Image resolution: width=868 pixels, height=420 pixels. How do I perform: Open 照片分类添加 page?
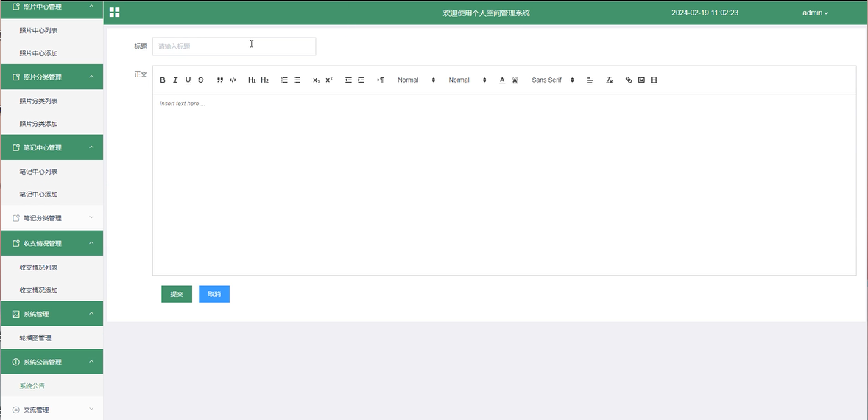(52, 124)
